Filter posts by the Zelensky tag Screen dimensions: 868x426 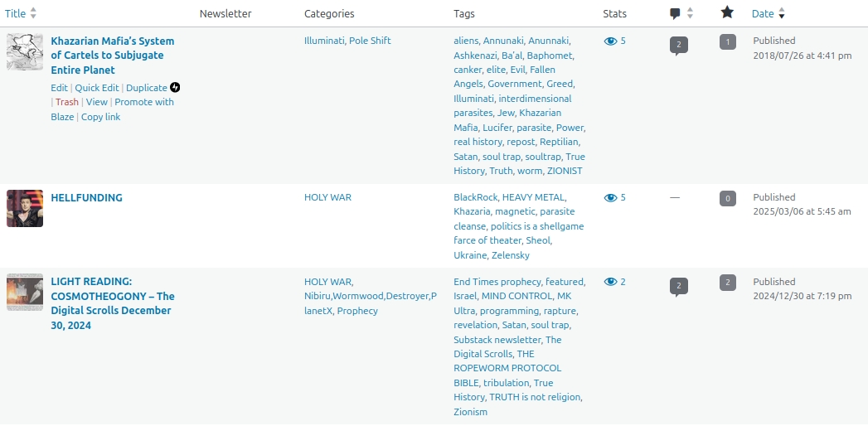[510, 255]
